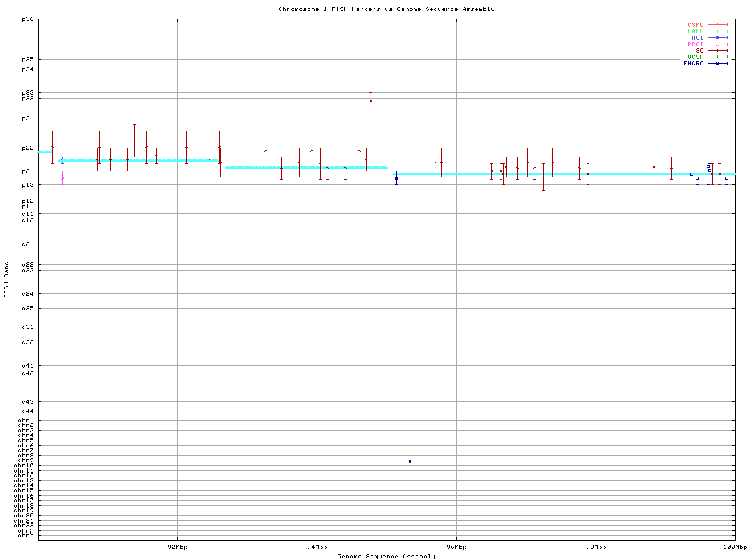Click the red outlier marker near p32

point(371,101)
